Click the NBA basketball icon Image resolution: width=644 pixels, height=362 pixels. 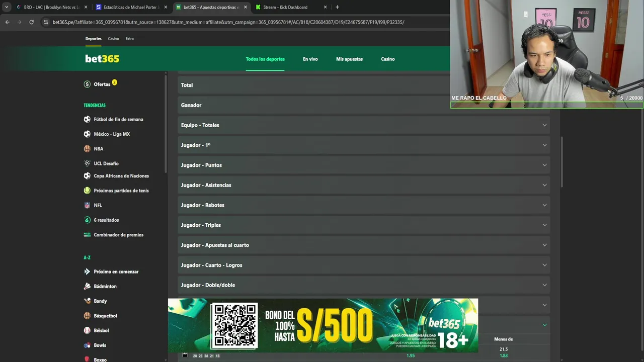(87, 149)
